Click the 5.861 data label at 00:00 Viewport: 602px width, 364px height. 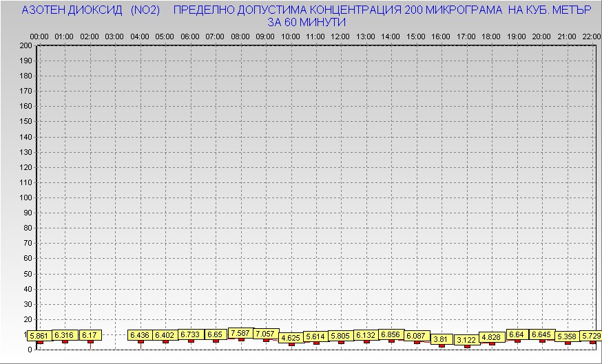pos(39,335)
